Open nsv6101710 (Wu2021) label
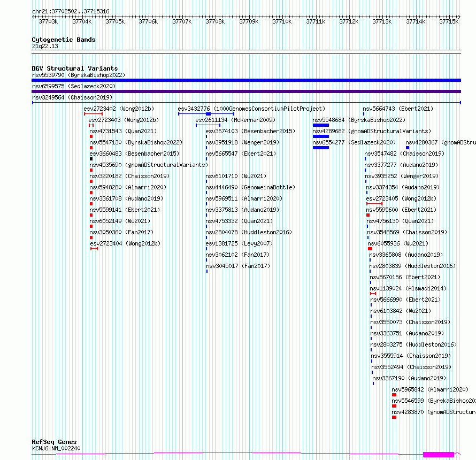This screenshot has width=476, height=460. tap(236, 176)
